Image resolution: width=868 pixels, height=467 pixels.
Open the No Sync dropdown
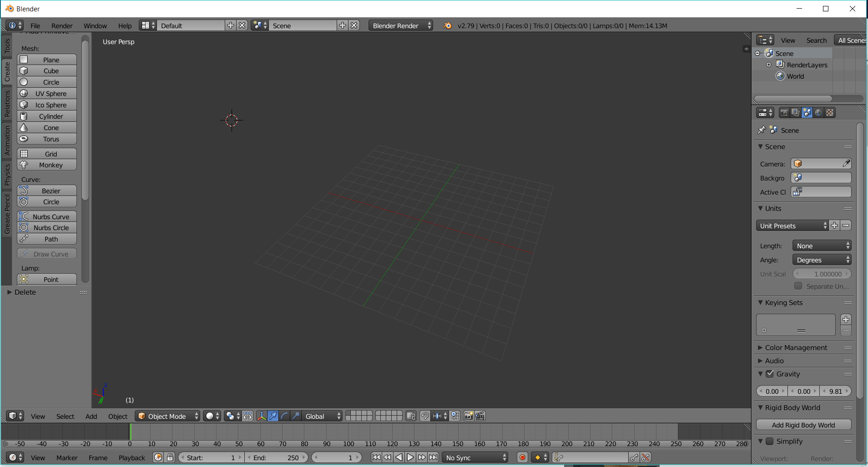pos(475,457)
